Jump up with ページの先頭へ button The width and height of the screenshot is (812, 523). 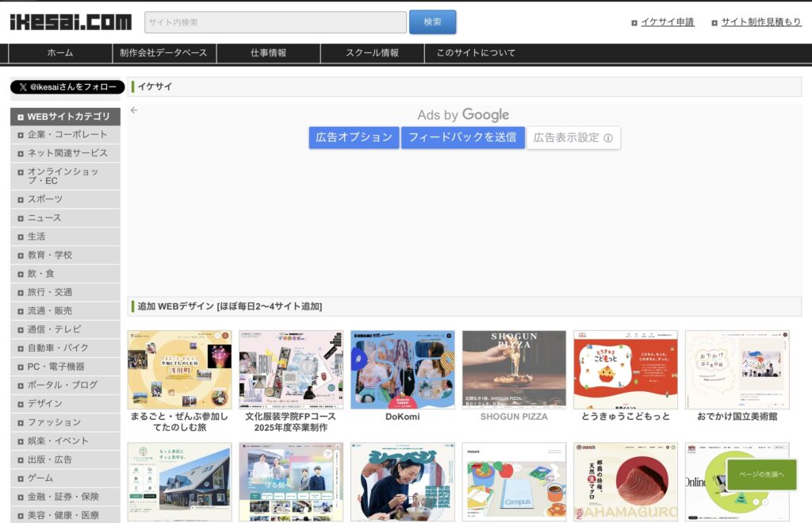(x=761, y=475)
